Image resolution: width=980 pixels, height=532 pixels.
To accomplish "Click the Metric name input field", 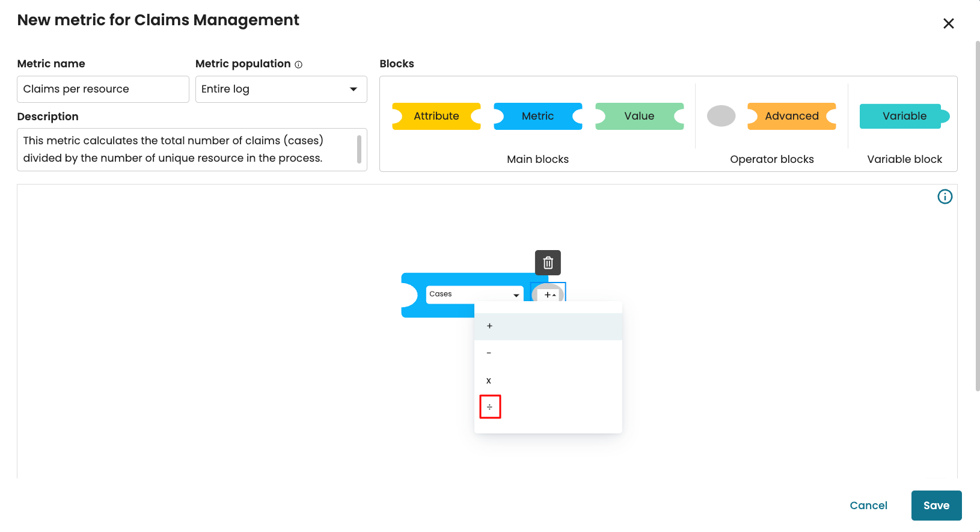I will pyautogui.click(x=103, y=89).
